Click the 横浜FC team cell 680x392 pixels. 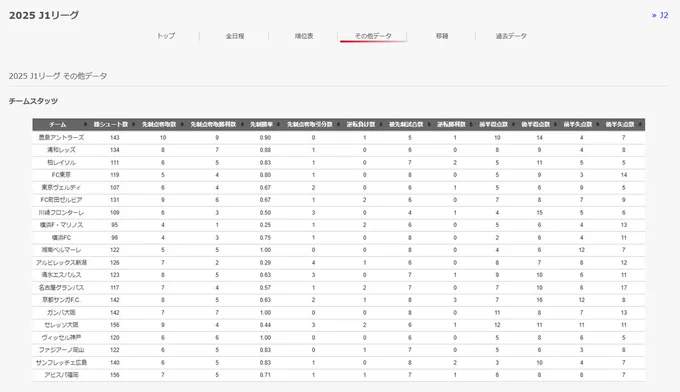click(61, 238)
